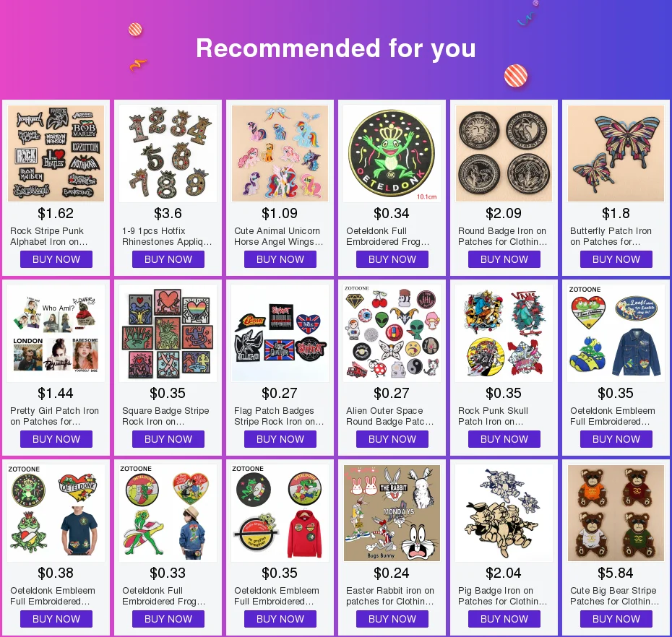
Task: Buy the $0.27 Alien Outer Space badge
Action: 392,439
